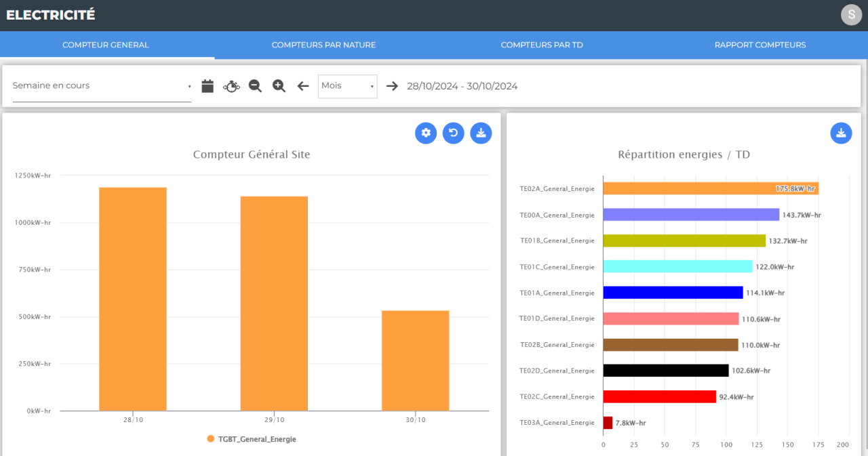Image resolution: width=868 pixels, height=456 pixels.
Task: Click the zoom in magnifier icon
Action: (279, 86)
